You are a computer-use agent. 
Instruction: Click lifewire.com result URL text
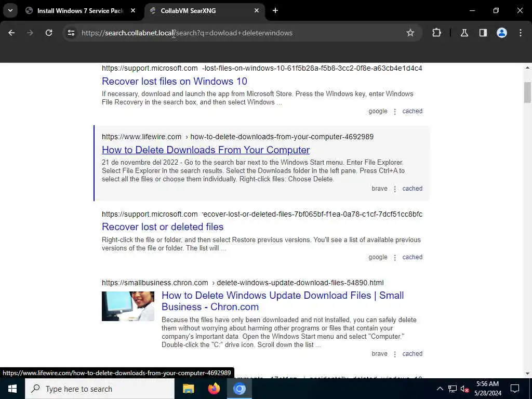237,137
